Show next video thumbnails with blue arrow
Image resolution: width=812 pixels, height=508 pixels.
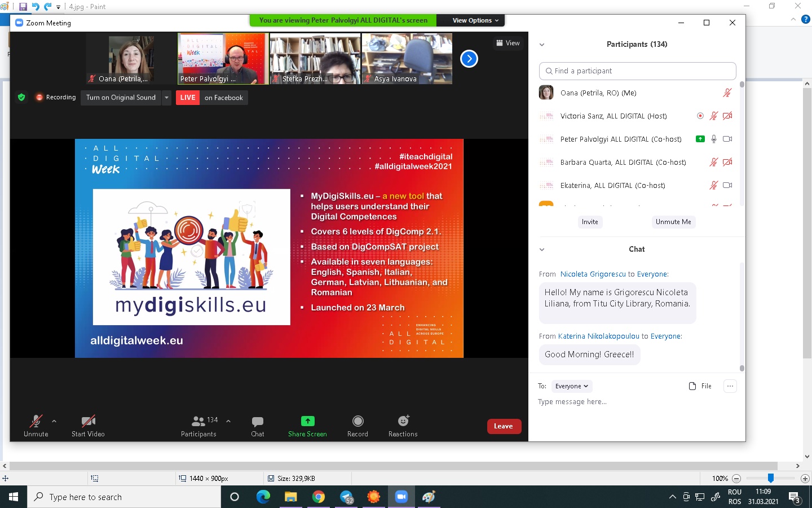tap(469, 59)
